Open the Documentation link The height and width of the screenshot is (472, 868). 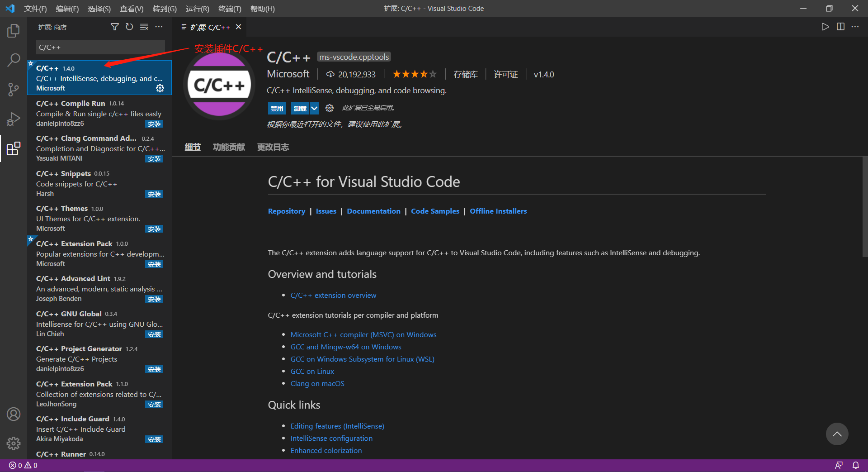click(x=373, y=211)
